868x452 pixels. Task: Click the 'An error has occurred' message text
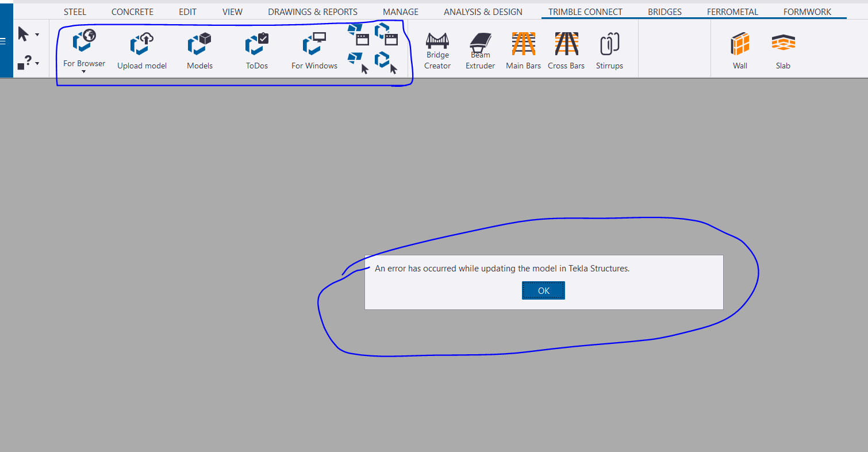click(502, 268)
